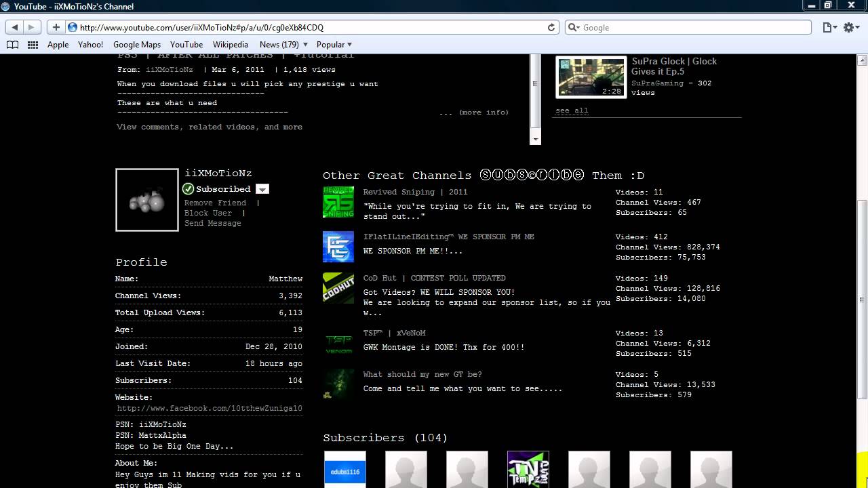This screenshot has height=488, width=868.
Task: Click 'Subscribers: 75,753' stat text
Action: pyautogui.click(x=660, y=258)
